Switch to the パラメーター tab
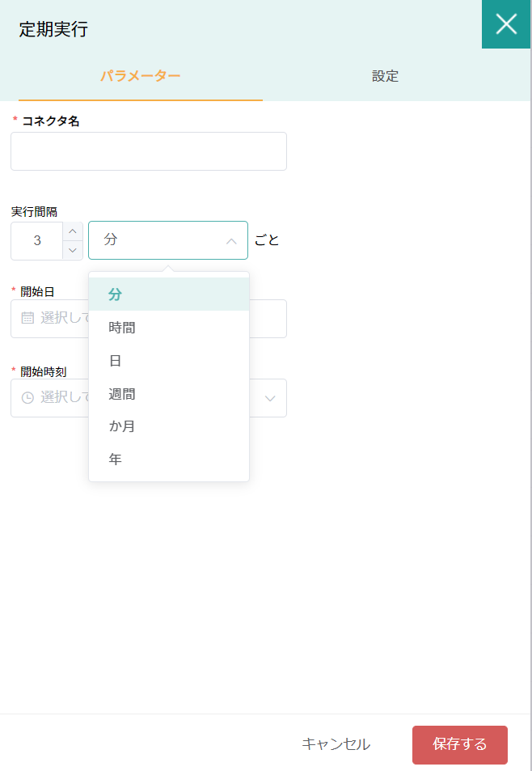 tap(140, 77)
